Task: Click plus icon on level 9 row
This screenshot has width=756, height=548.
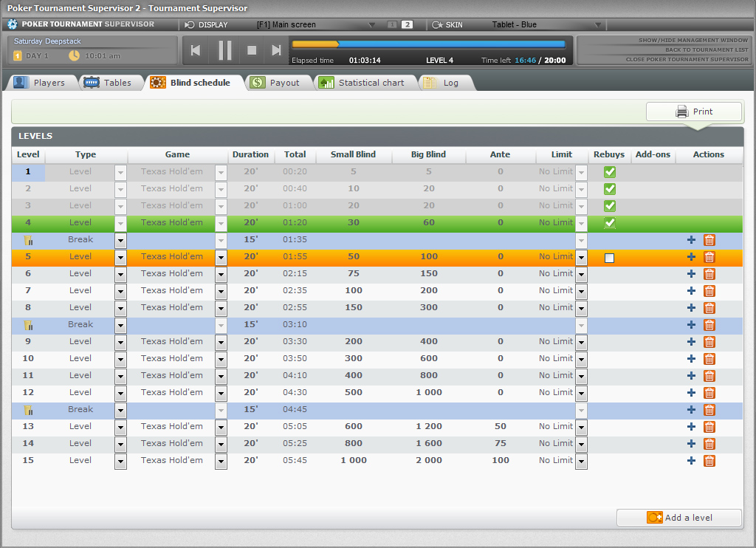Action: point(691,342)
